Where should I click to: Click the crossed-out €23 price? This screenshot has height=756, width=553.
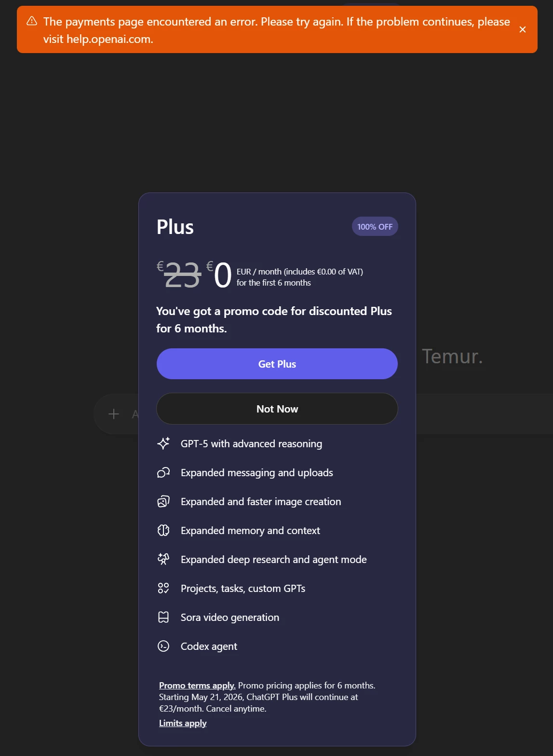(x=182, y=275)
